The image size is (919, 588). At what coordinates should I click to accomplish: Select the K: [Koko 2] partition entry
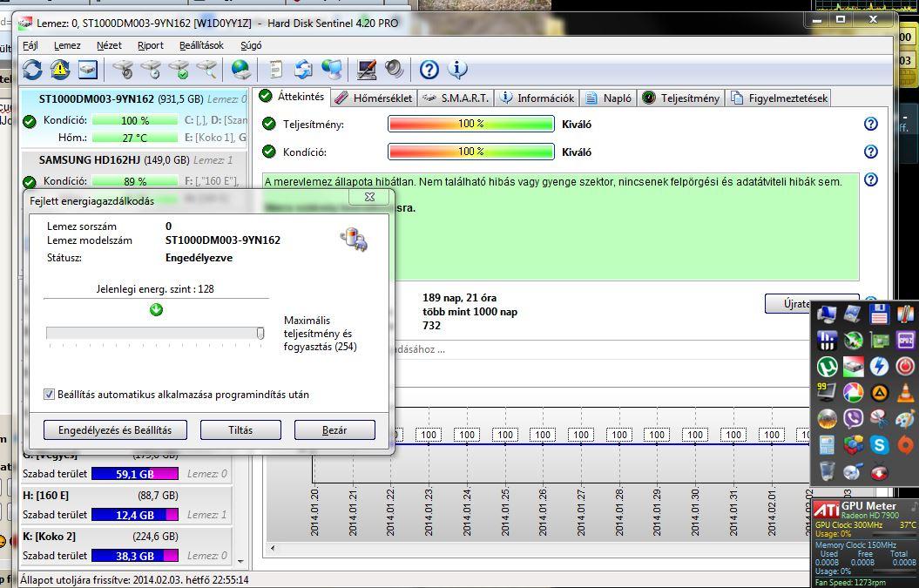[x=126, y=546]
